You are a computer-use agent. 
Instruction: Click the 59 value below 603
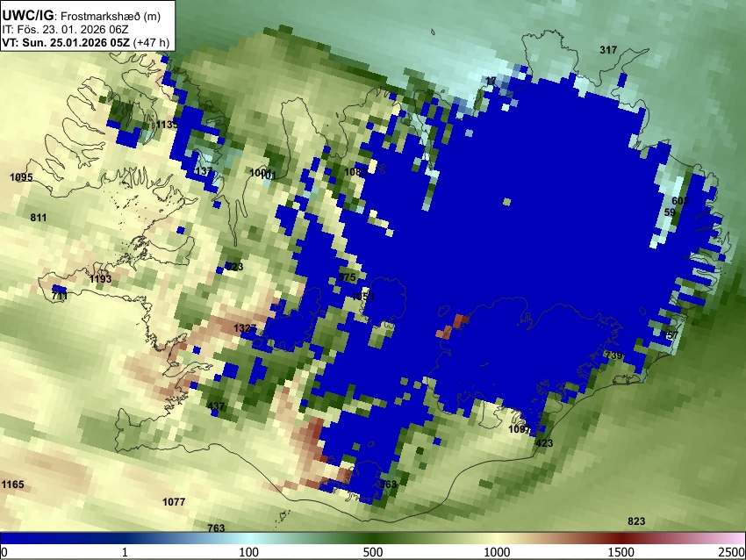670,212
